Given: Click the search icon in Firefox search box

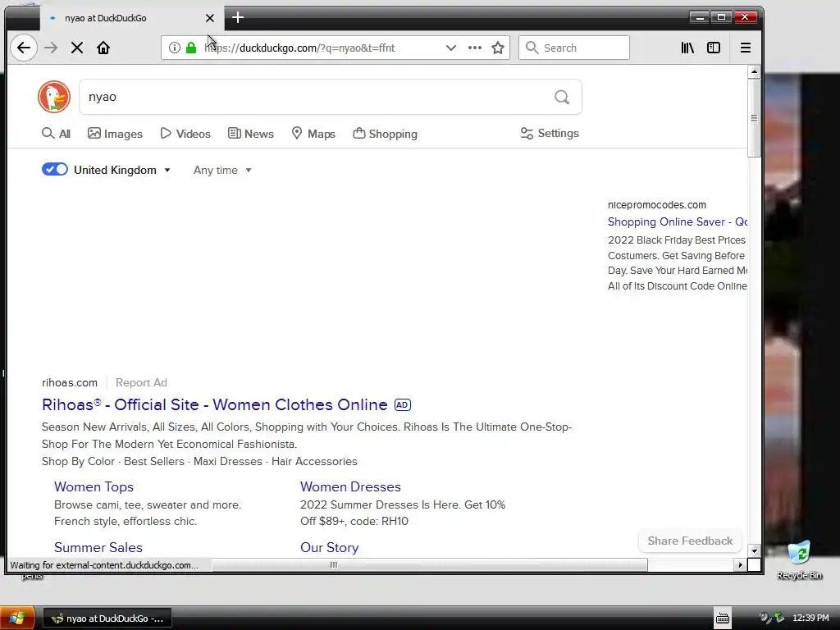Looking at the screenshot, I should click(x=532, y=48).
